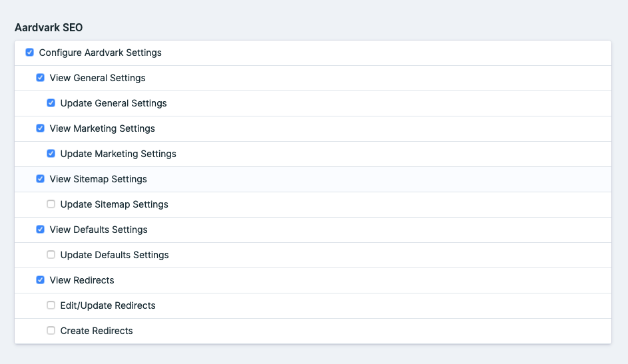The height and width of the screenshot is (364, 628).
Task: Click the "View Redirects" permission label
Action: coord(82,280)
